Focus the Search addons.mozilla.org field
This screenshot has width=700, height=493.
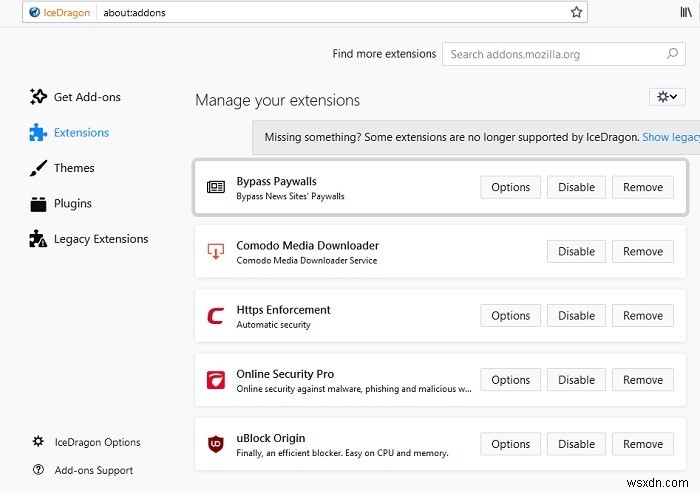(x=564, y=54)
